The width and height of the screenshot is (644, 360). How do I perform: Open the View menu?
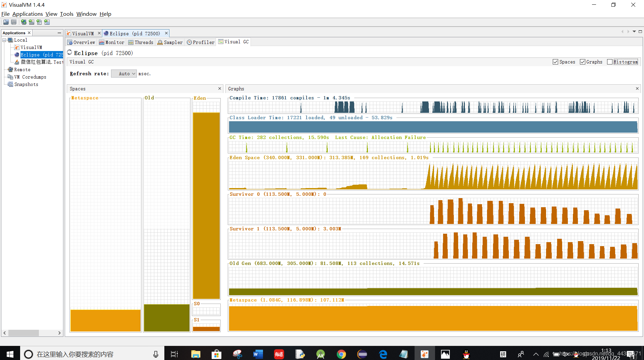point(51,14)
